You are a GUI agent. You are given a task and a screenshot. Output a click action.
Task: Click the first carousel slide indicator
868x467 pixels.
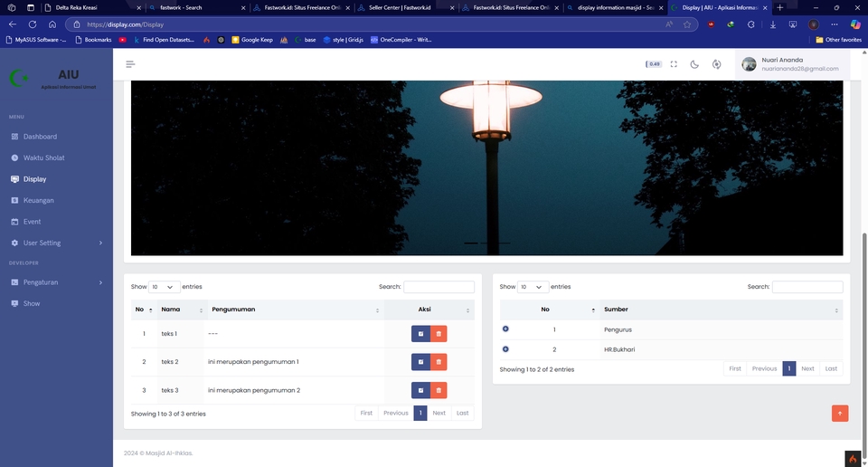[x=471, y=243]
